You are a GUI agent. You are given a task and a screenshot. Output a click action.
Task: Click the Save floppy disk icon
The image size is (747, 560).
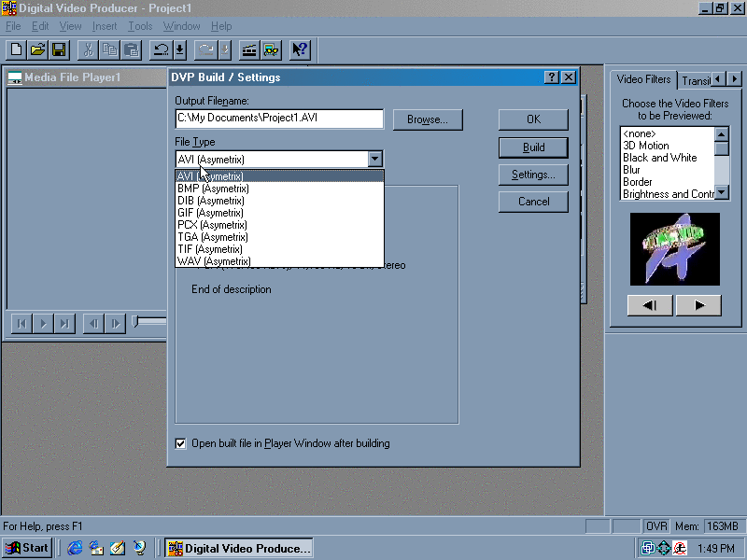(59, 49)
